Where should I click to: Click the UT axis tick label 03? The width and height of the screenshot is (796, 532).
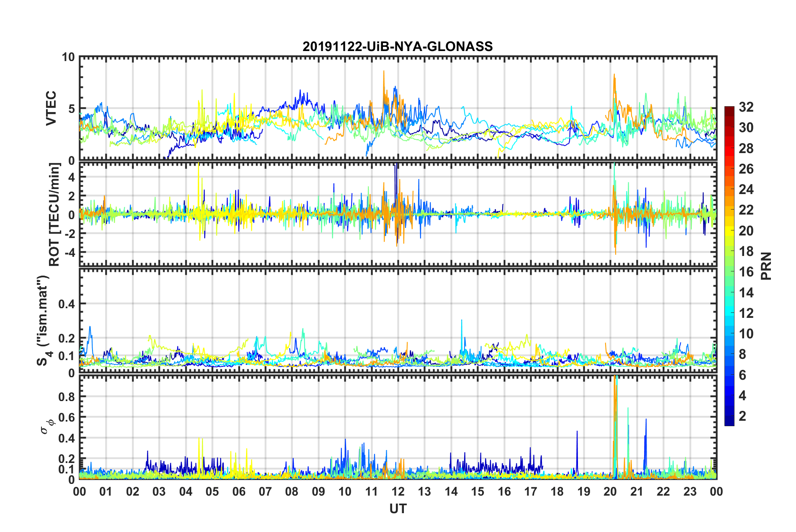(159, 491)
